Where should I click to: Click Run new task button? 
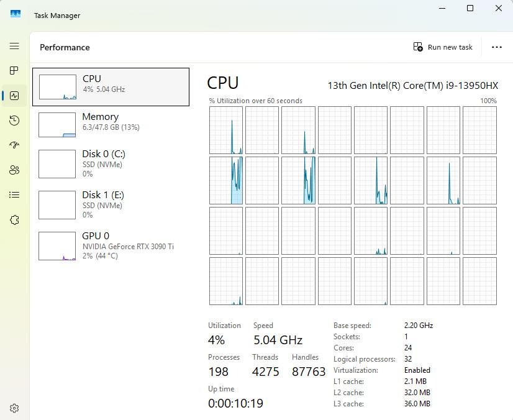(443, 47)
